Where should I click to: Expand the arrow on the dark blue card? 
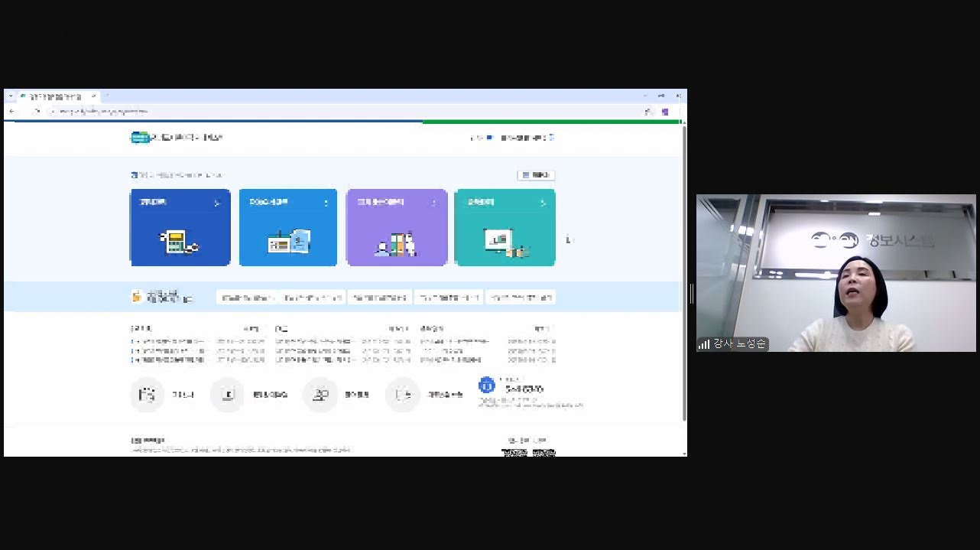[217, 203]
